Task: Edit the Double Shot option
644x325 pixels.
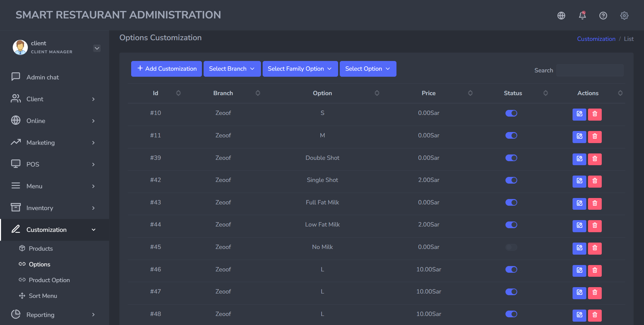Action: pos(579,159)
